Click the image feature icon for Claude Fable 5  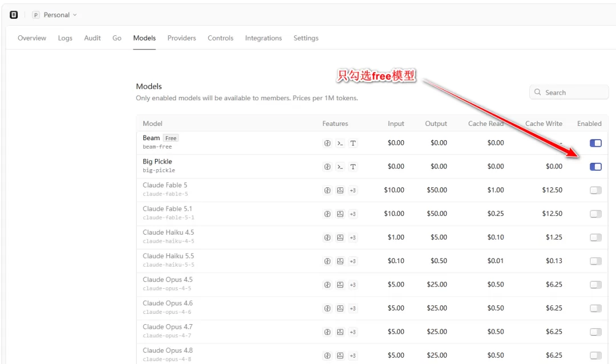click(x=340, y=190)
